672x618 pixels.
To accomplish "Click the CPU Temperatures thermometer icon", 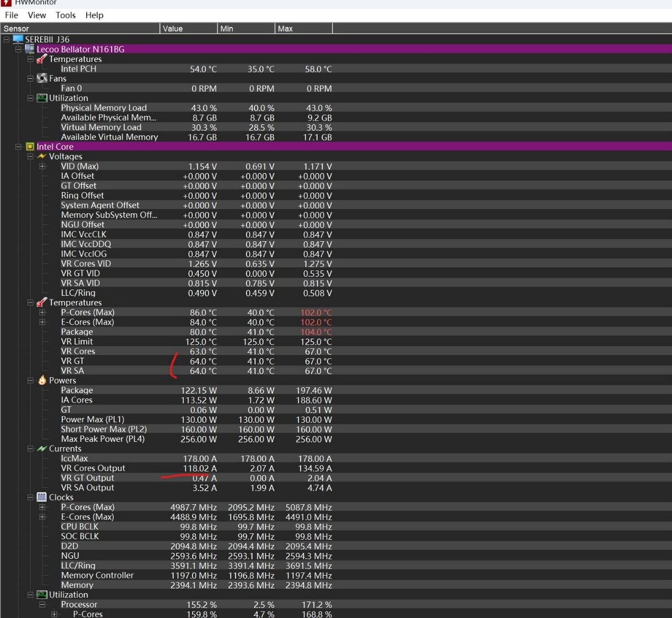I will (x=42, y=302).
